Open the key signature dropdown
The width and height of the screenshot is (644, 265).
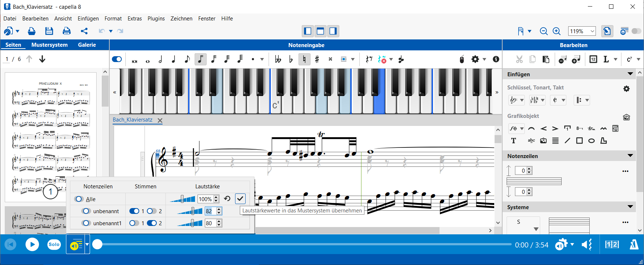[537, 100]
